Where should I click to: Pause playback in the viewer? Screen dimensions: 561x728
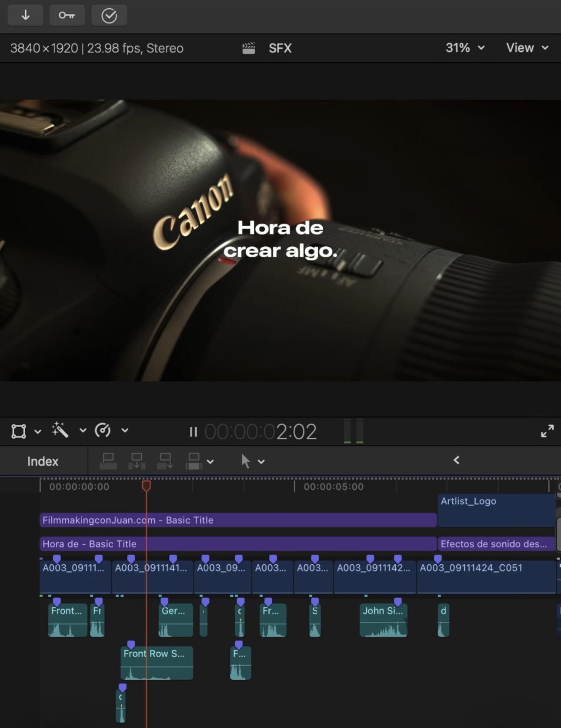click(194, 432)
